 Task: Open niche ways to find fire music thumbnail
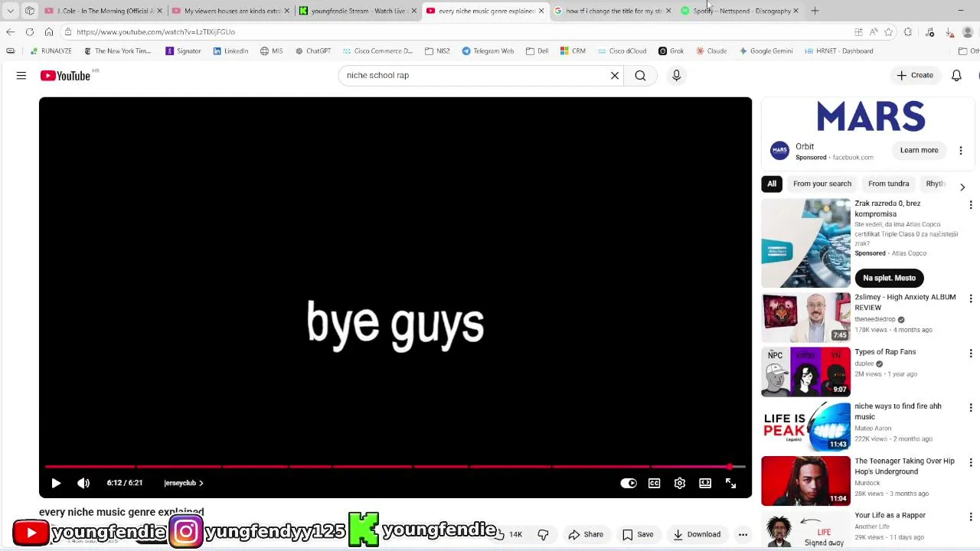click(805, 426)
